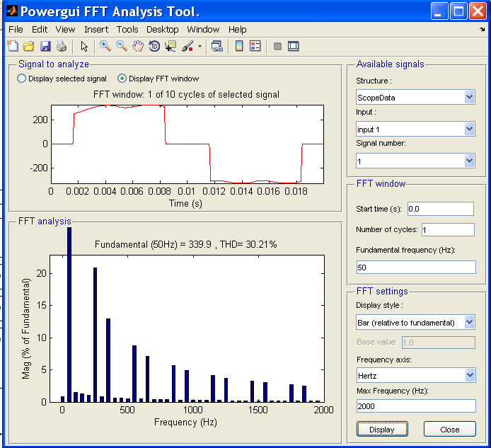491x448 pixels.
Task: Open the Signal number dropdown
Action: point(415,161)
